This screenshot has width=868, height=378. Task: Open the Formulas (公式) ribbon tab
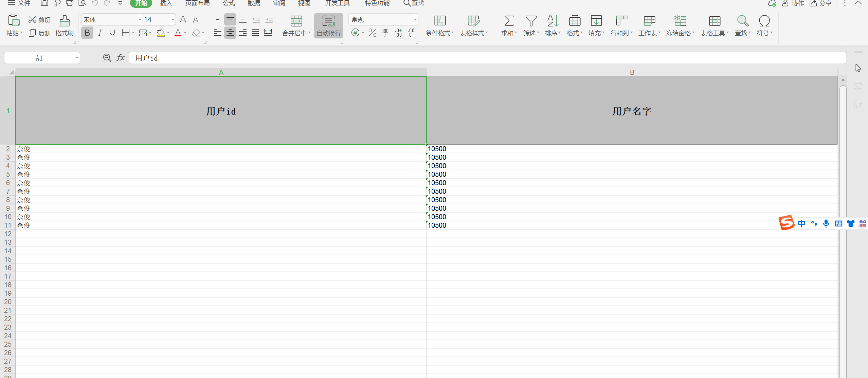pyautogui.click(x=229, y=3)
